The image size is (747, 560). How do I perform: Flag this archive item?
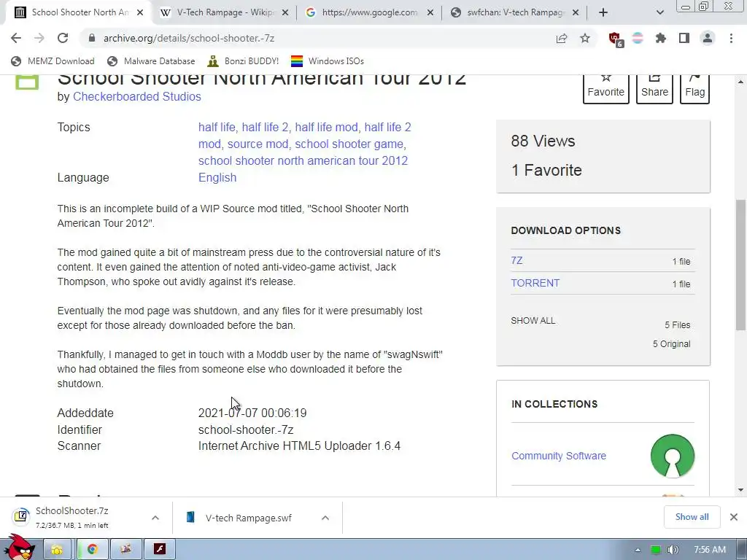pos(694,87)
